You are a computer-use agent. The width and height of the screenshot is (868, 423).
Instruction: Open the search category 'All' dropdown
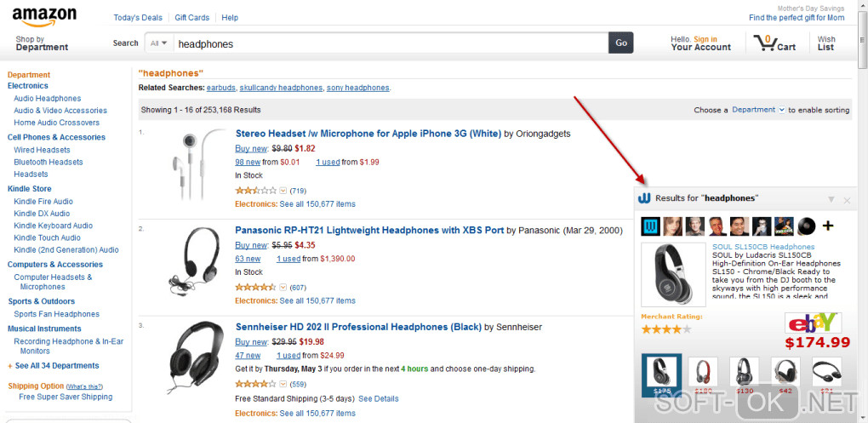coord(158,43)
